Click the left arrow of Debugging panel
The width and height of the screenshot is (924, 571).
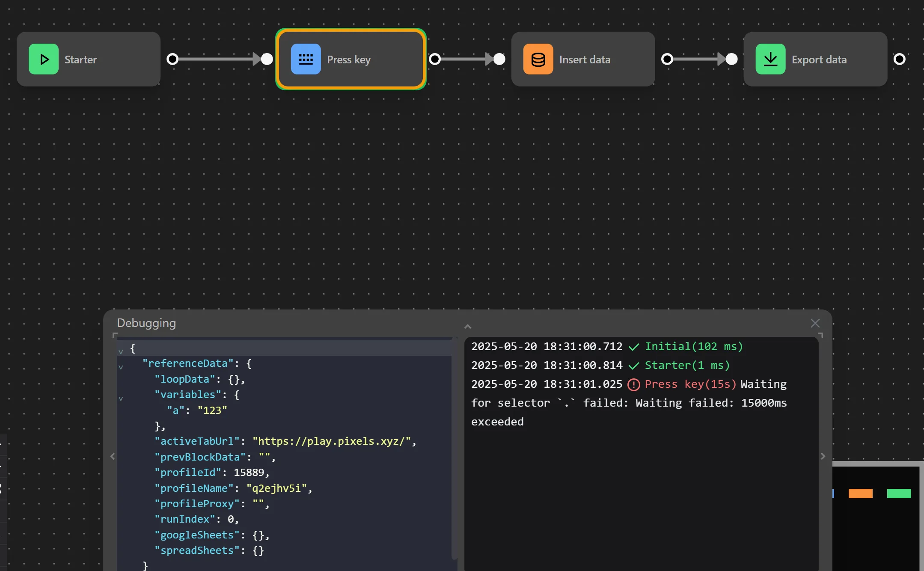pos(113,456)
